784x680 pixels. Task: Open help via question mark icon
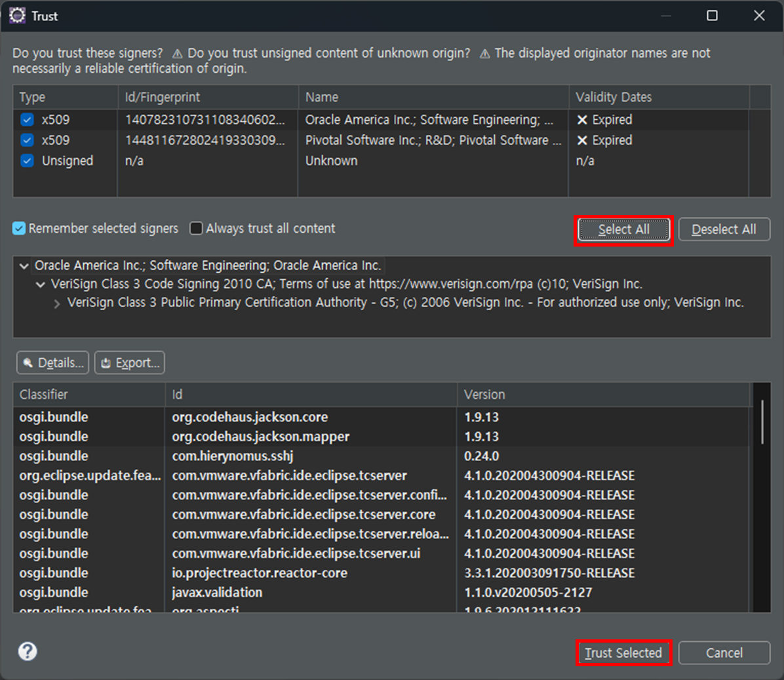[x=28, y=652]
